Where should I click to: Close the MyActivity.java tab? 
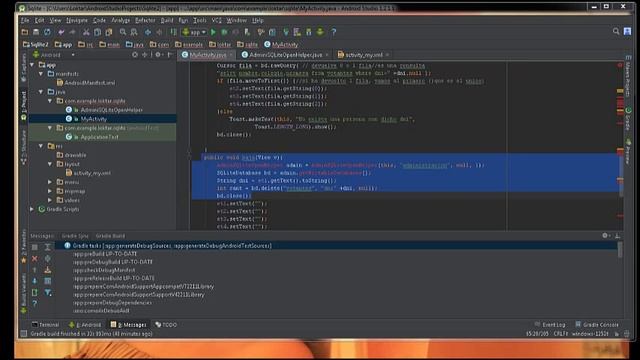click(231, 55)
